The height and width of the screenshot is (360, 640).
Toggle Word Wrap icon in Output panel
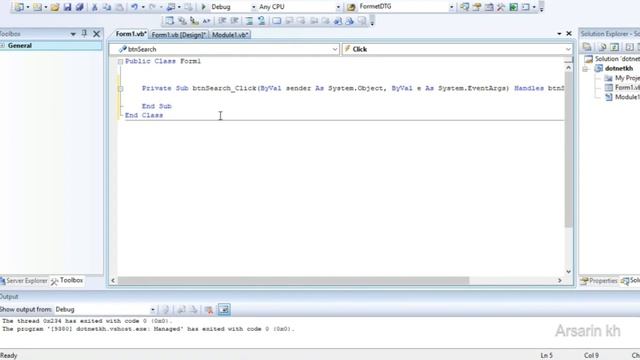(224, 310)
